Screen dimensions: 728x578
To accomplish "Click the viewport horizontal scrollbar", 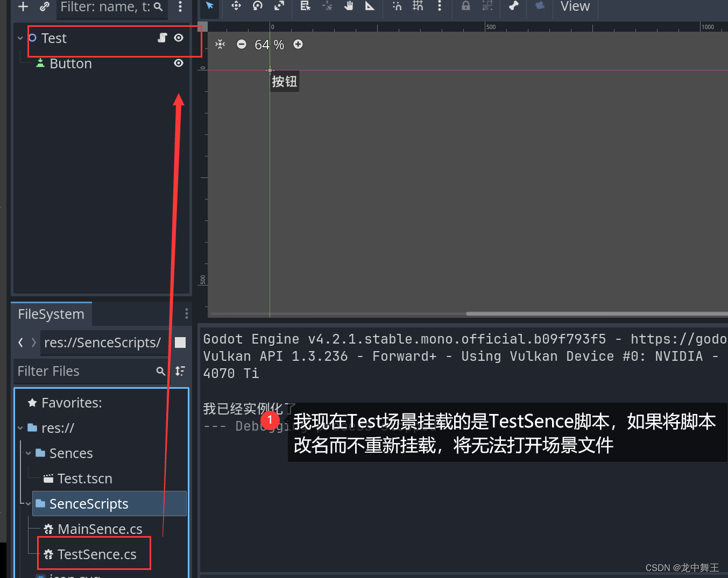I will click(597, 313).
